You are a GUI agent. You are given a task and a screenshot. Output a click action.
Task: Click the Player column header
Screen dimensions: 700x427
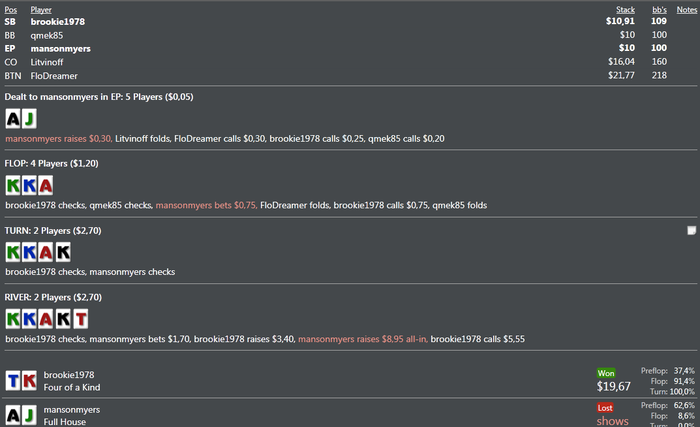tap(41, 9)
